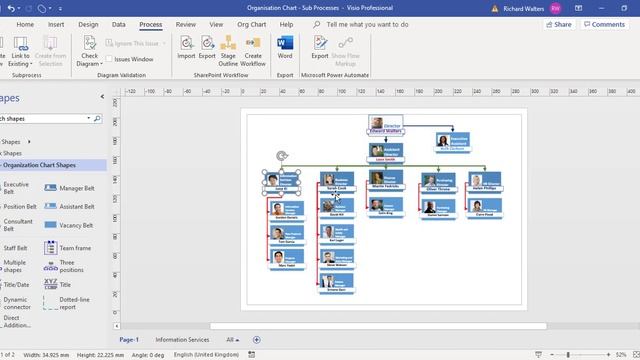Open the Home ribbon tab
This screenshot has width=640, height=360.
click(x=25, y=24)
